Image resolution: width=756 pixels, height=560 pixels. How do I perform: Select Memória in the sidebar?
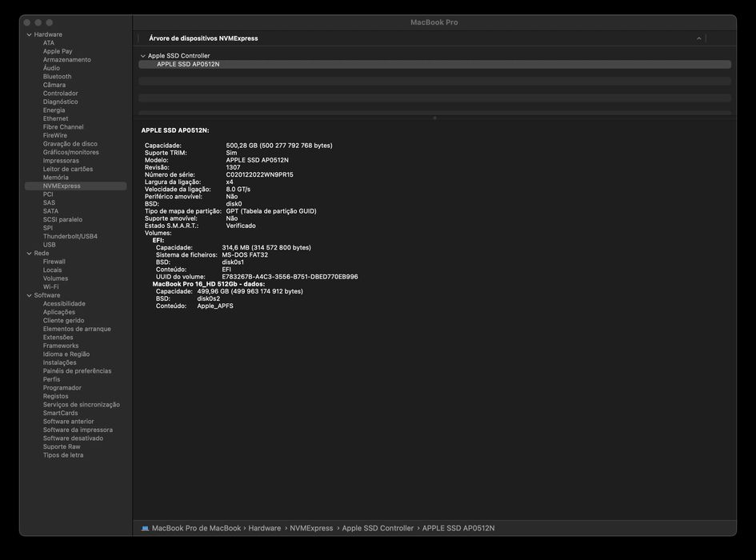(x=55, y=178)
